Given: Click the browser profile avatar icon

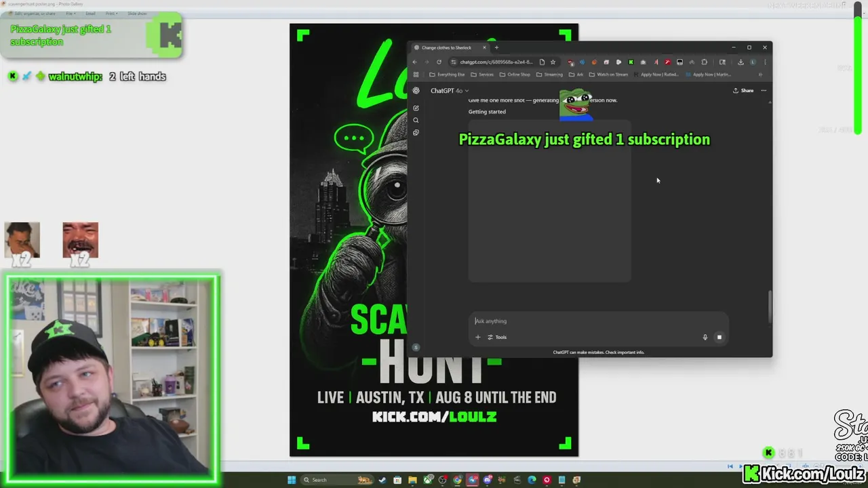Looking at the screenshot, I should [x=753, y=62].
